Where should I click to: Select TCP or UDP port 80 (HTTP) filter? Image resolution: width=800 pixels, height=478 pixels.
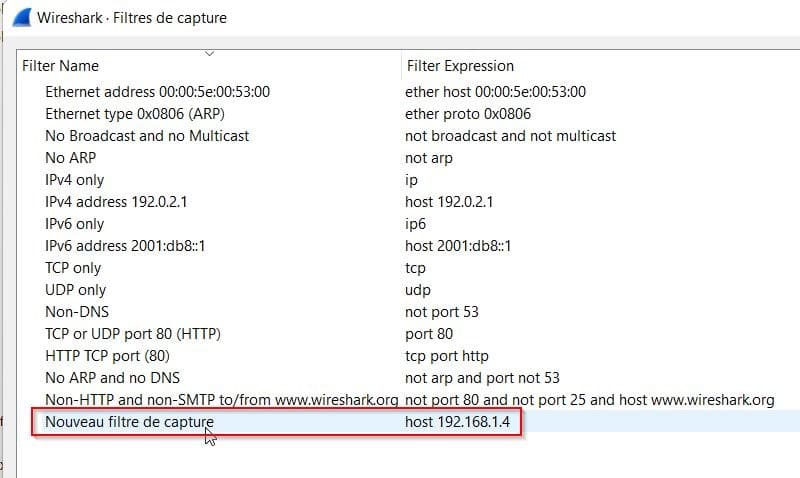coord(133,334)
